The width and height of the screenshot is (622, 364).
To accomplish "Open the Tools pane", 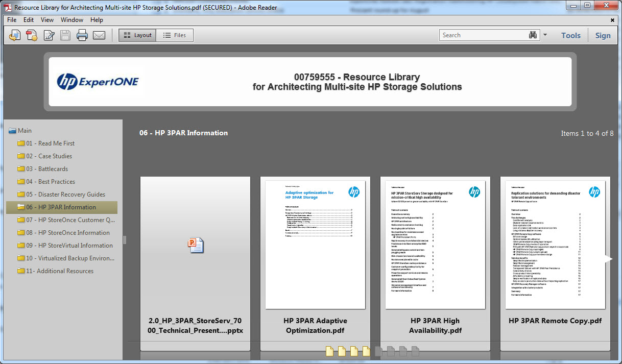I will pos(571,35).
